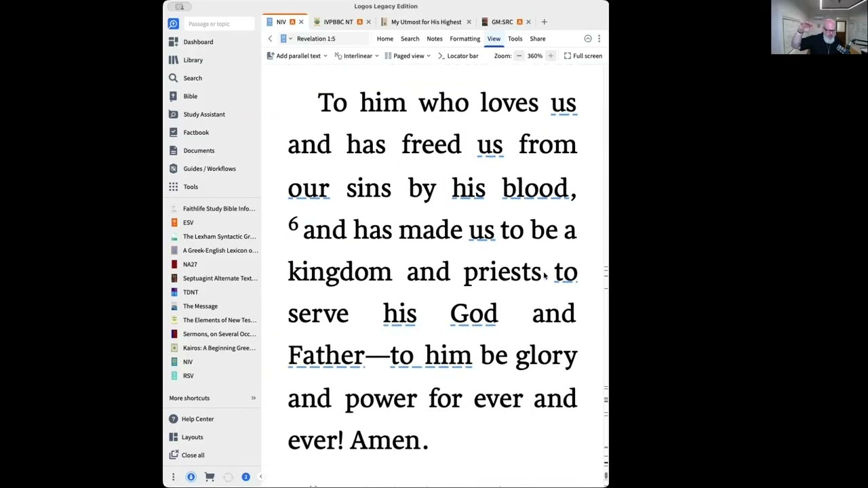Open the shopping cart icon

click(x=210, y=477)
